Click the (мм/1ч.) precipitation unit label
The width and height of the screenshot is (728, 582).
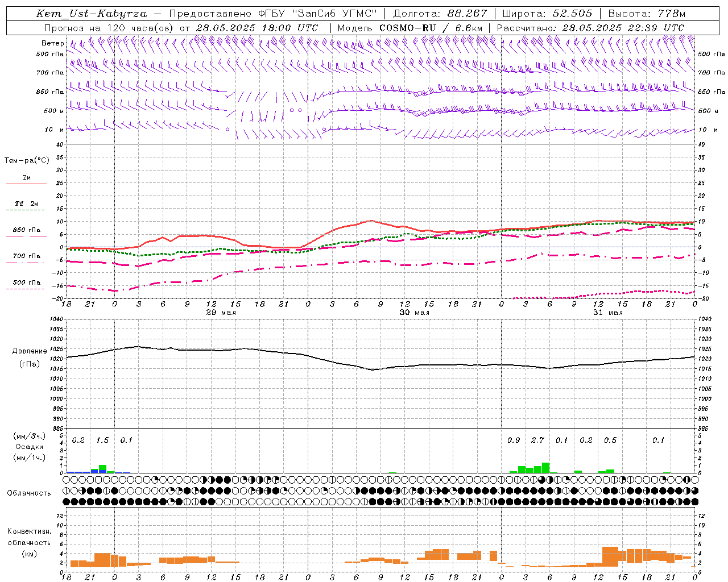pyautogui.click(x=29, y=458)
